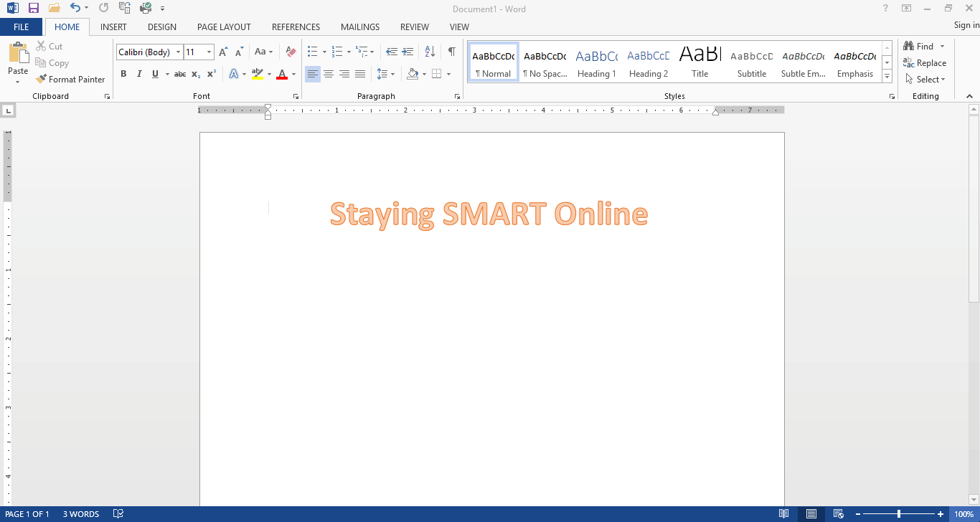Switch to the REVIEW tab

click(415, 27)
